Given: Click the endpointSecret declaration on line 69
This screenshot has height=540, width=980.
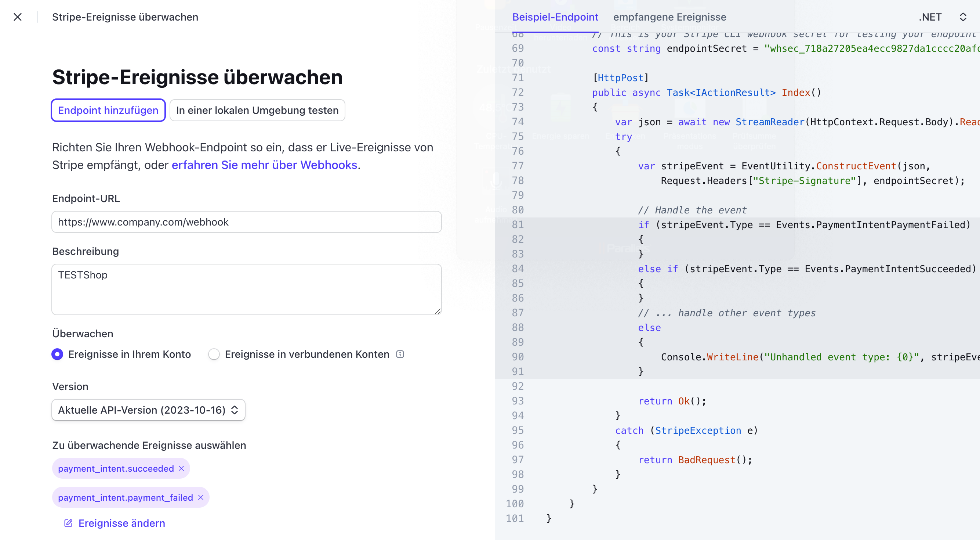Looking at the screenshot, I should (786, 49).
